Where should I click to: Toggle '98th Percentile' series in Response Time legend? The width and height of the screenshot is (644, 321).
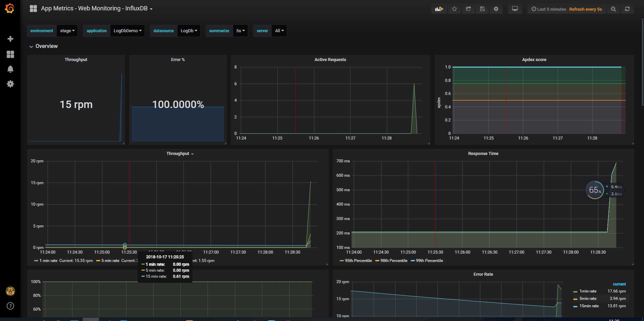(x=394, y=261)
